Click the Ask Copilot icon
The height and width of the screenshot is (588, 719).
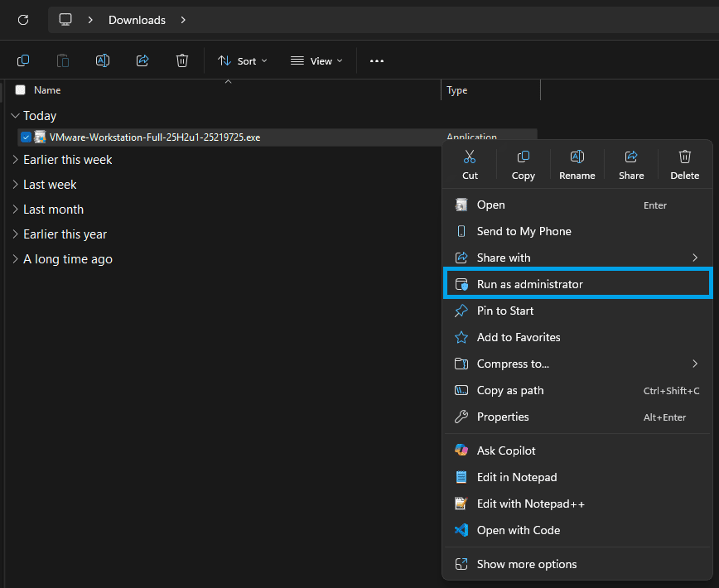click(x=461, y=451)
